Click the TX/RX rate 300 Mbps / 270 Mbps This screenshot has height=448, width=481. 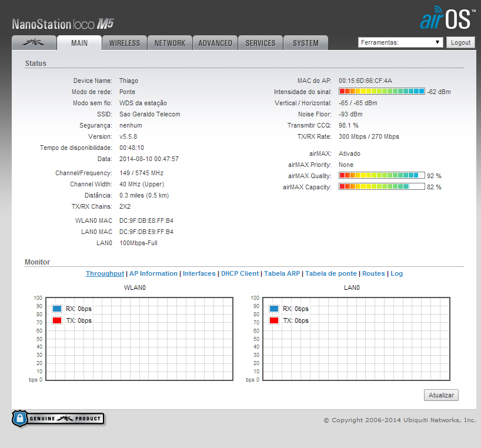click(x=369, y=136)
